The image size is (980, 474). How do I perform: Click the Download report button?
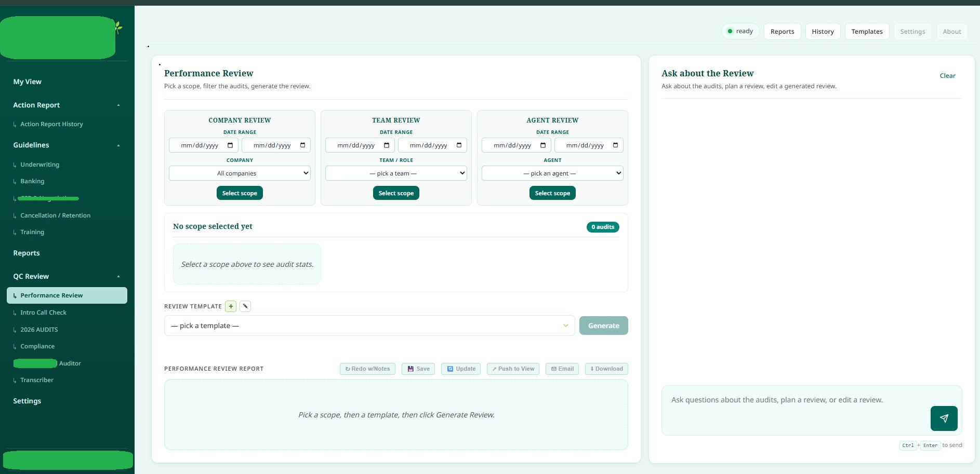pos(606,369)
